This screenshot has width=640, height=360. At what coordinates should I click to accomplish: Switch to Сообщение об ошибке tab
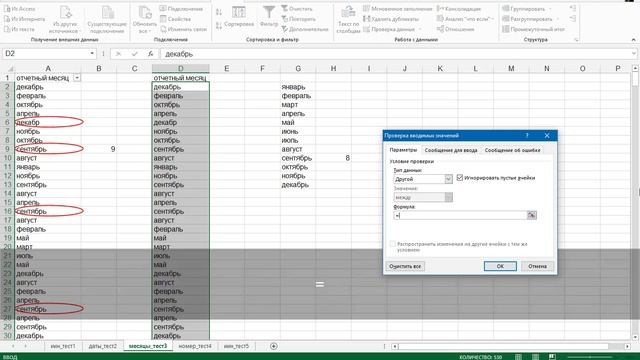click(x=512, y=150)
